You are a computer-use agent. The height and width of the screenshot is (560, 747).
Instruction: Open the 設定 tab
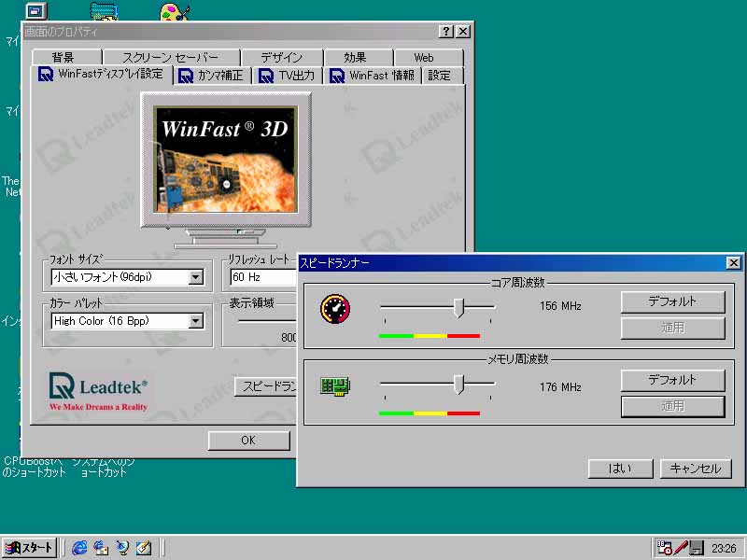coord(442,76)
